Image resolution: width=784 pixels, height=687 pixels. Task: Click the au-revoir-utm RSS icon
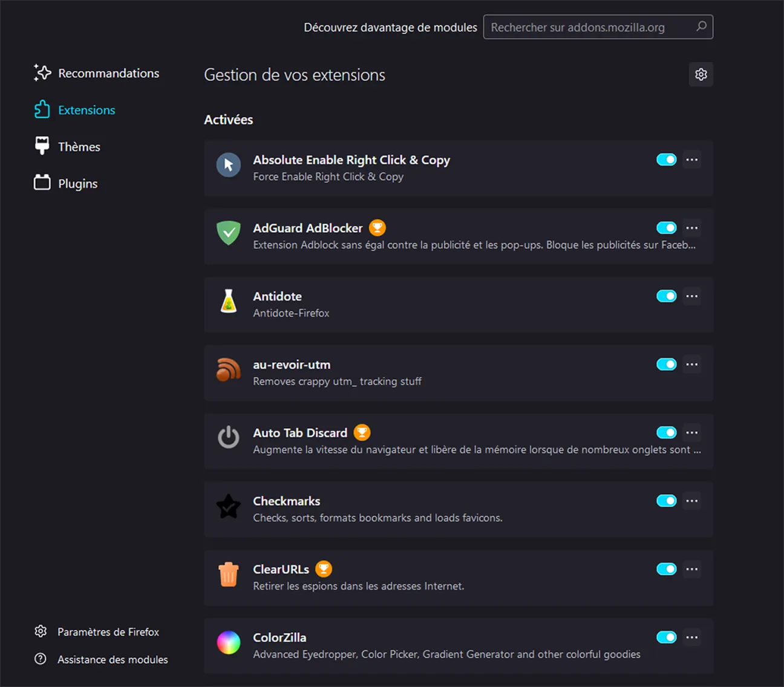point(229,370)
